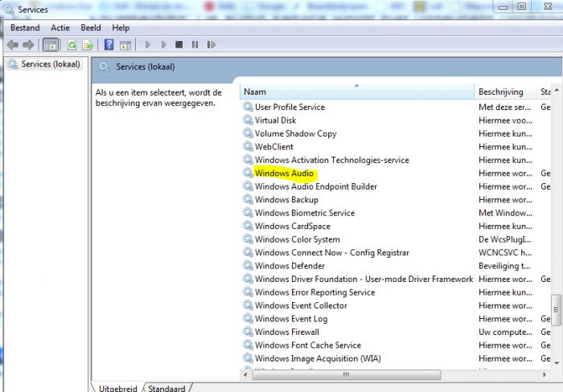
Task: Click 'WCNCSVC h...' description cell
Action: click(505, 253)
